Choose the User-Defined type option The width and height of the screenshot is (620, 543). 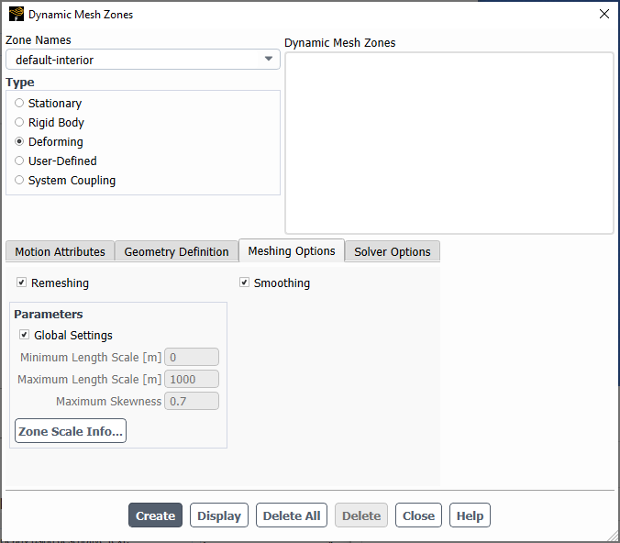(19, 161)
